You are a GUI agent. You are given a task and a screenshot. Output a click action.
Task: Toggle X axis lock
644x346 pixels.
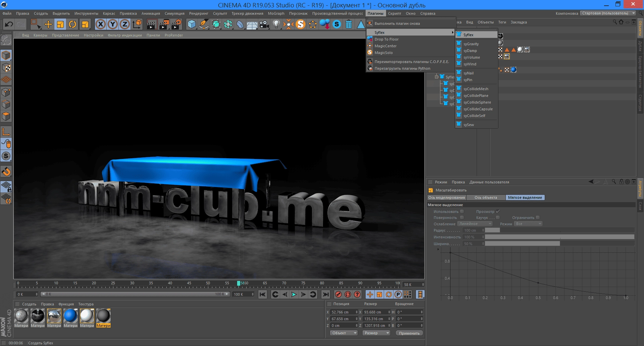101,24
